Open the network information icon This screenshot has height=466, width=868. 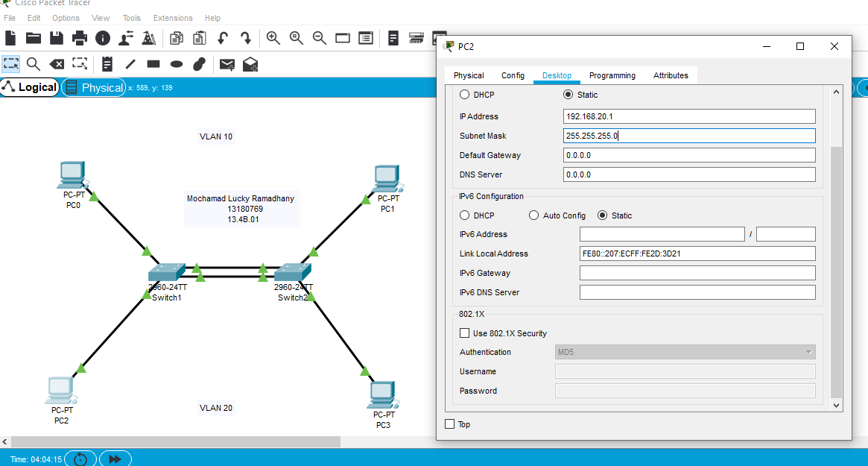click(102, 38)
